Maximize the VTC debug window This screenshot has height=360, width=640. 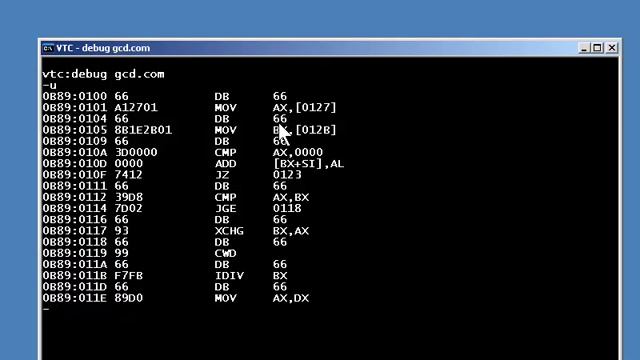[x=598, y=48]
